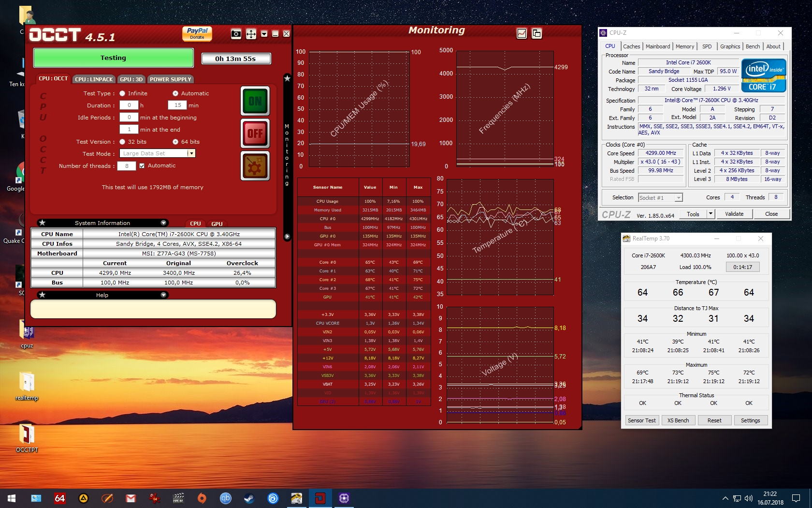The image size is (812, 508).
Task: Select the CPU:OCCT tab
Action: coord(53,78)
